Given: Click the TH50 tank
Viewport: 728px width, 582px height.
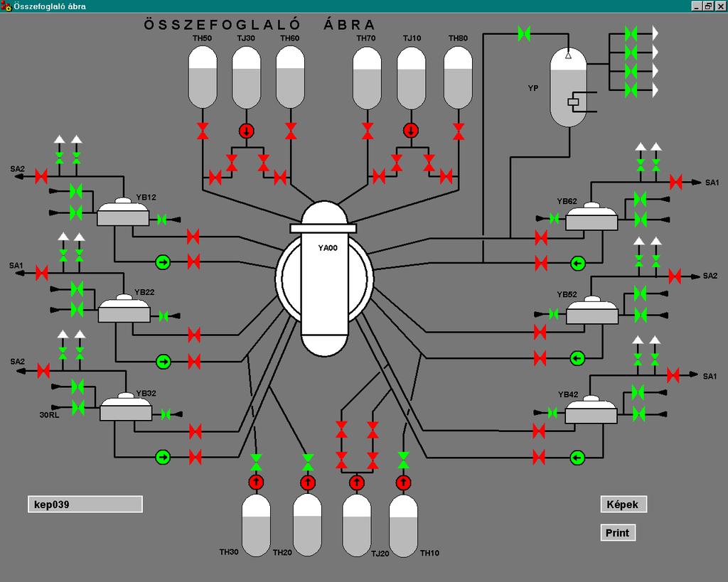Looking at the screenshot, I should (203, 77).
